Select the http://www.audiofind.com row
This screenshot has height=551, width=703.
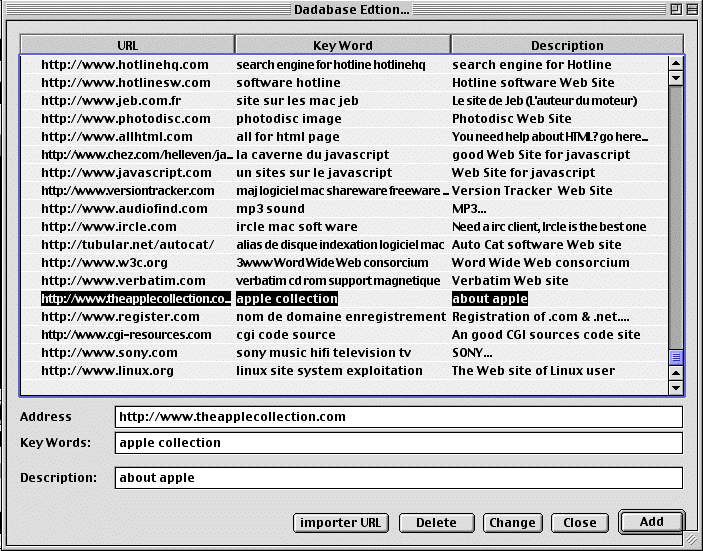pyautogui.click(x=344, y=208)
